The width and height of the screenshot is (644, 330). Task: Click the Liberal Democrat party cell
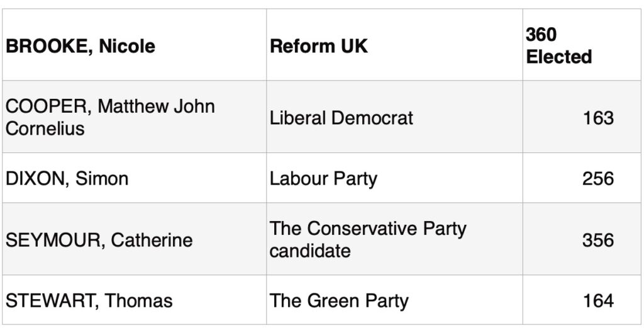394,117
